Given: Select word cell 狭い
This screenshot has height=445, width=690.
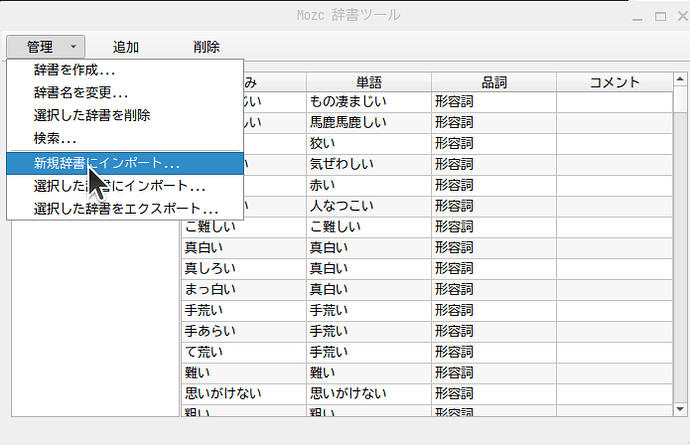Looking at the screenshot, I should [x=369, y=143].
